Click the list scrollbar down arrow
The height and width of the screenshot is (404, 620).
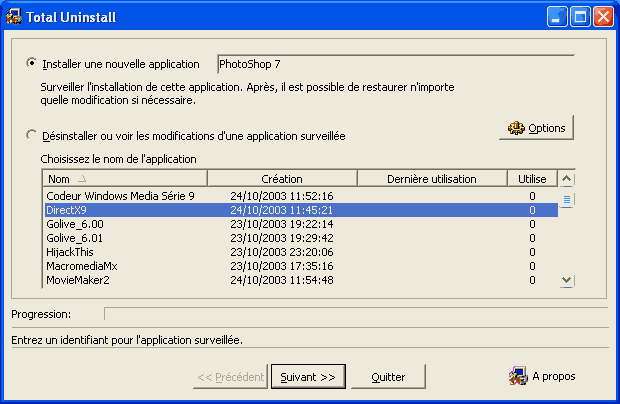point(566,280)
